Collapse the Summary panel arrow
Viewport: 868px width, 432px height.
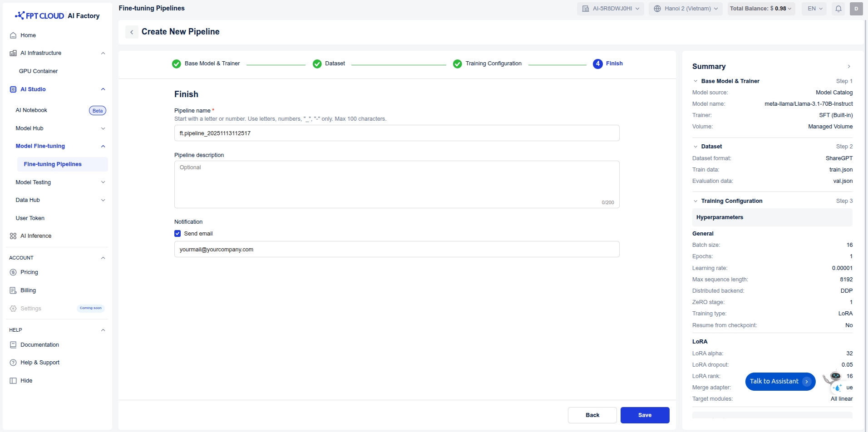click(848, 67)
